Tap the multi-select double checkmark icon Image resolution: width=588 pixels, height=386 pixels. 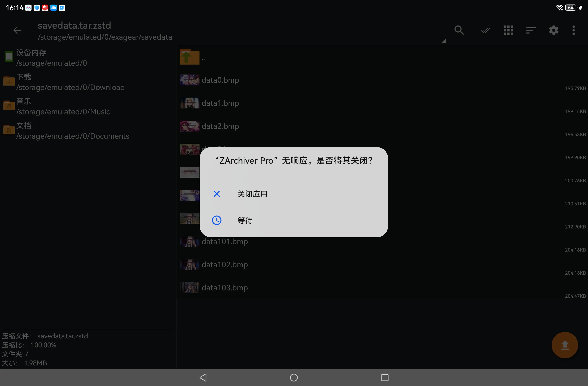486,30
